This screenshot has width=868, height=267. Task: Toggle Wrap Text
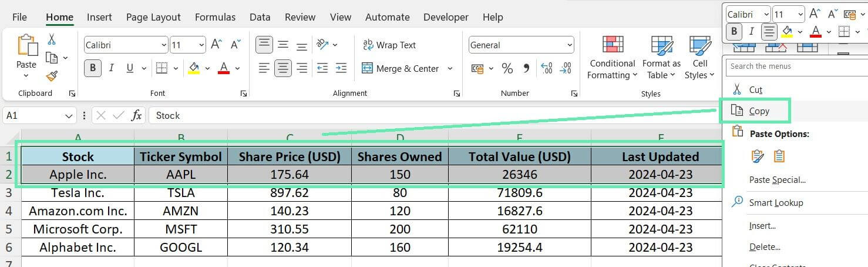pyautogui.click(x=389, y=45)
